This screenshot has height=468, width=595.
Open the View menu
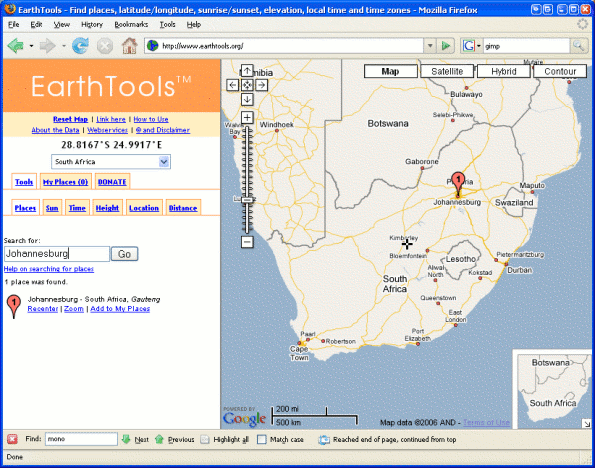click(x=61, y=24)
